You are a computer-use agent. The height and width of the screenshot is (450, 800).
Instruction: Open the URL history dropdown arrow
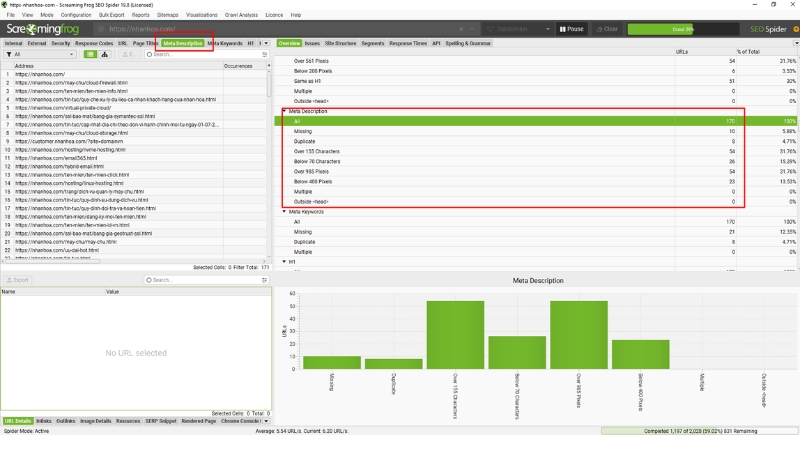(x=472, y=29)
